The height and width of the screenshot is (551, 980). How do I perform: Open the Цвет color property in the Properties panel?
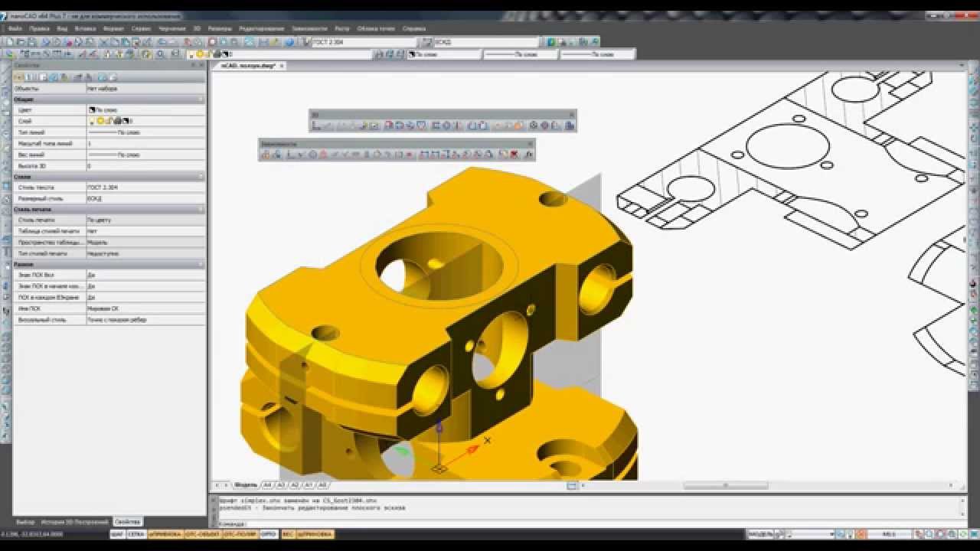145,110
